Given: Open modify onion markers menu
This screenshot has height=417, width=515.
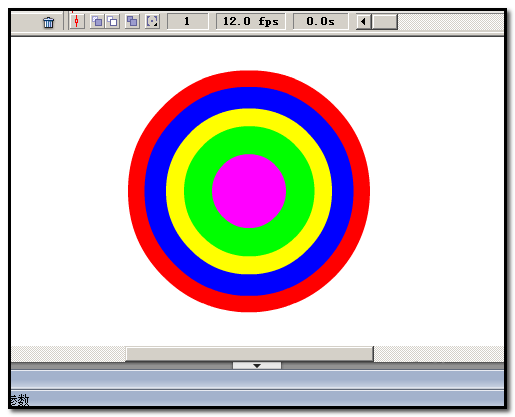Looking at the screenshot, I should [x=152, y=22].
